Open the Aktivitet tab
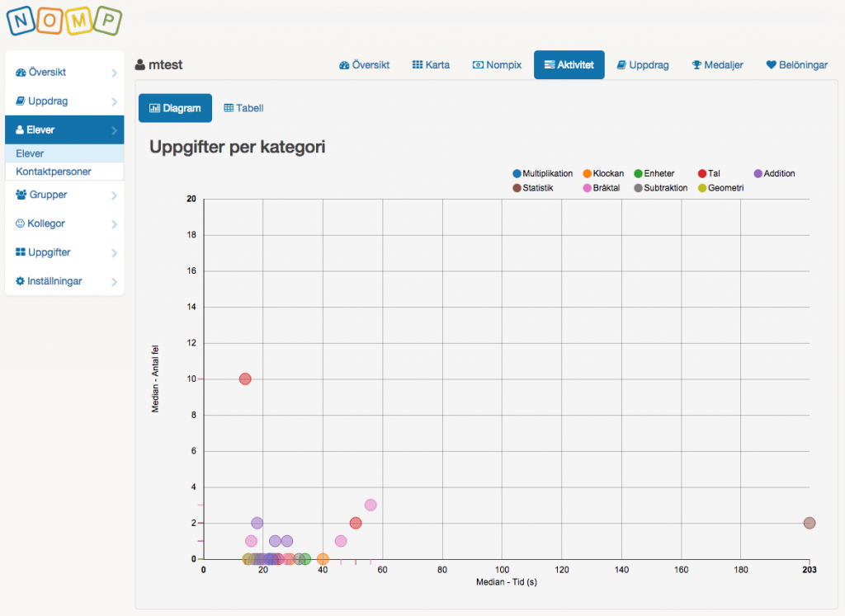Image resolution: width=845 pixels, height=616 pixels. click(569, 65)
